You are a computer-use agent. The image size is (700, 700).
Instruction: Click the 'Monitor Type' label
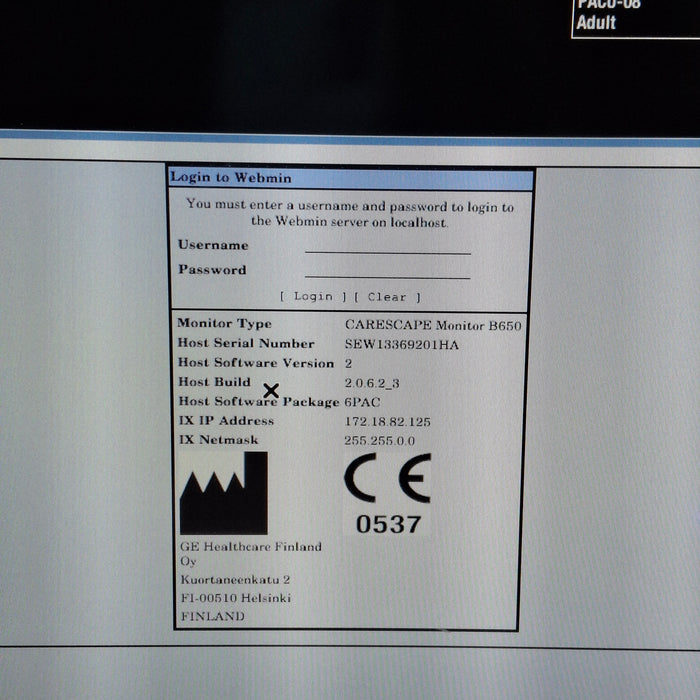click(x=225, y=323)
